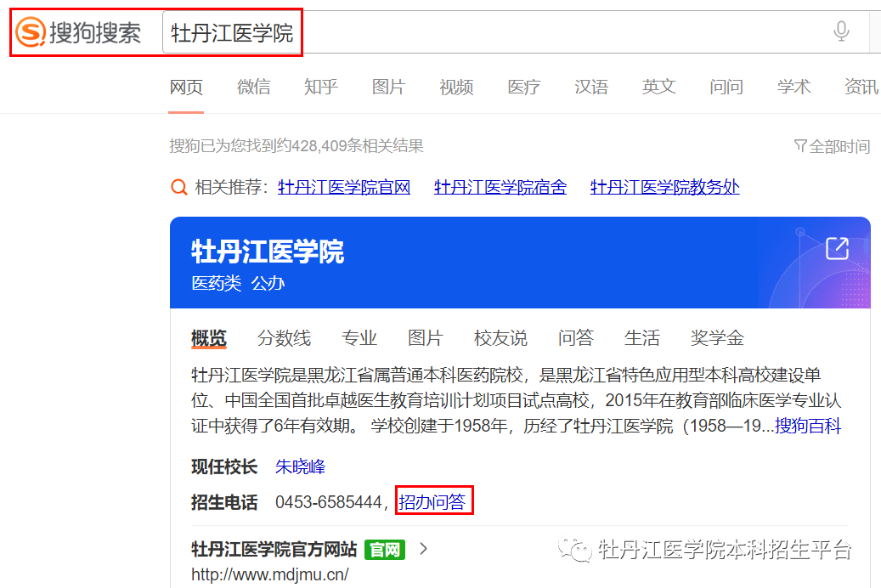Image resolution: width=881 pixels, height=588 pixels.
Task: Expand the arrow beside 官网 badge
Action: (x=423, y=549)
